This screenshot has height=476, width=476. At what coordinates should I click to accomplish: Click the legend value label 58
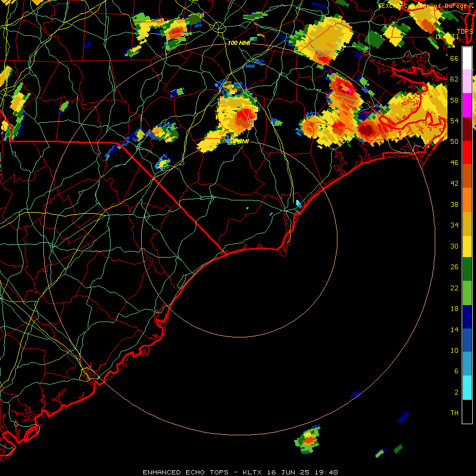pos(454,100)
